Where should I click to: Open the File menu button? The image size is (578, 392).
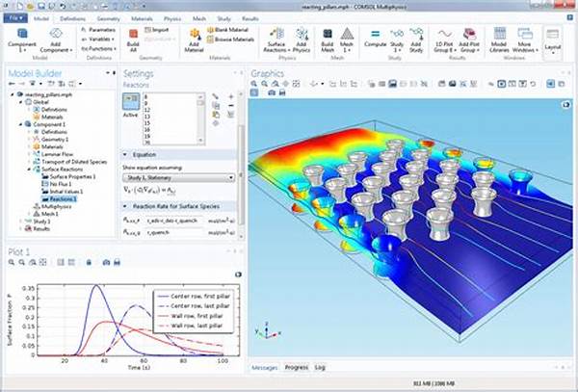pos(14,17)
